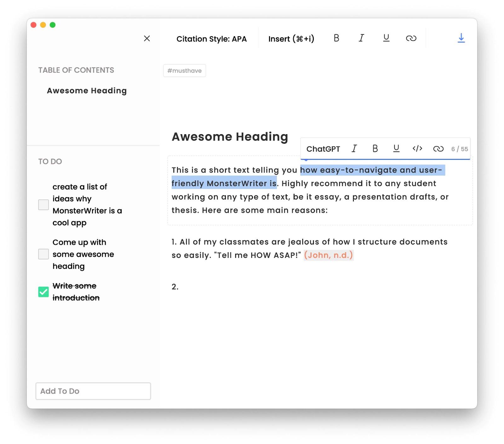The height and width of the screenshot is (444, 504).
Task: Click link icon in floating selection toolbar
Action: coord(438,149)
